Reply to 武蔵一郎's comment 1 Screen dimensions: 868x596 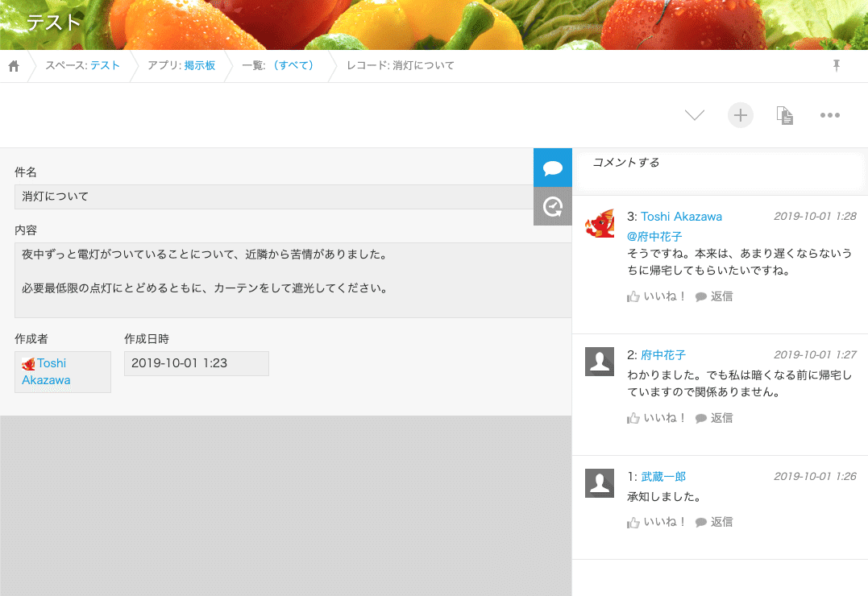tap(714, 523)
